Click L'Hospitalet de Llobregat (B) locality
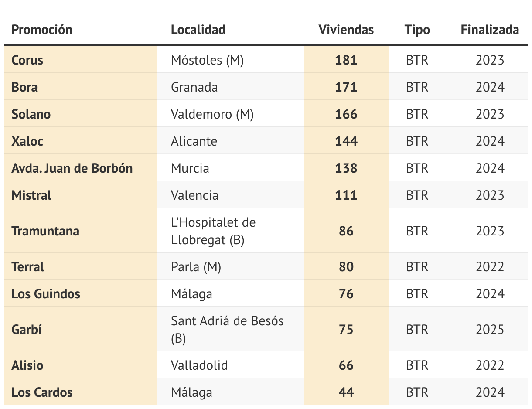The image size is (532, 409). [x=213, y=231]
